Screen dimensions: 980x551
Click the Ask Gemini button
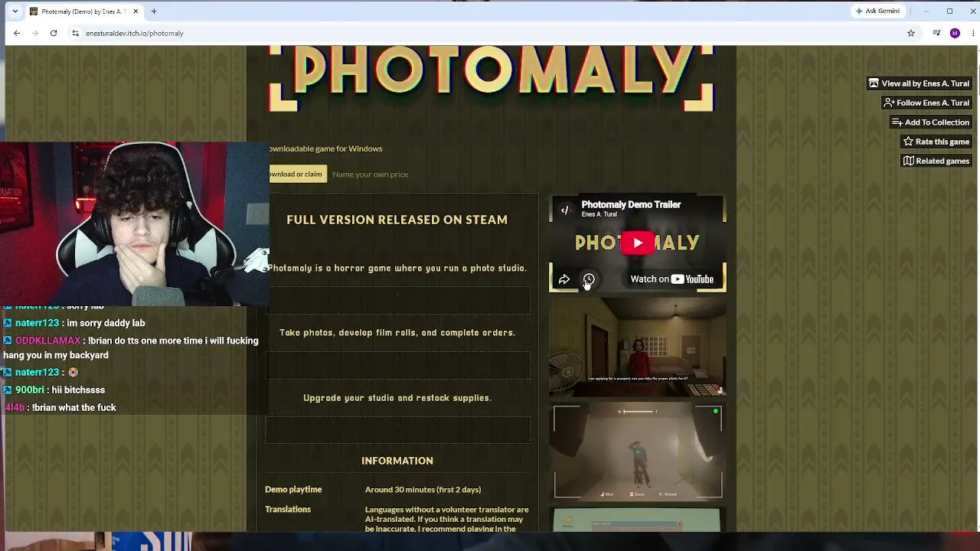tap(877, 11)
